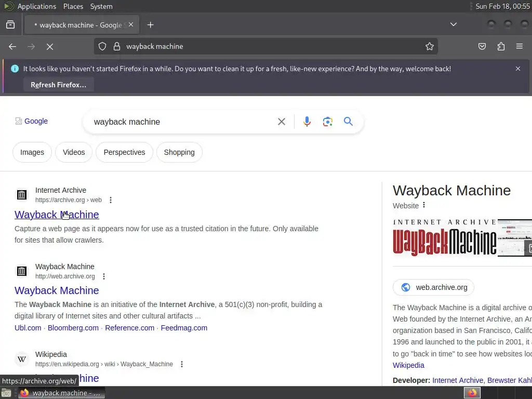
Task: Start voice search with microphone icon
Action: [307, 122]
